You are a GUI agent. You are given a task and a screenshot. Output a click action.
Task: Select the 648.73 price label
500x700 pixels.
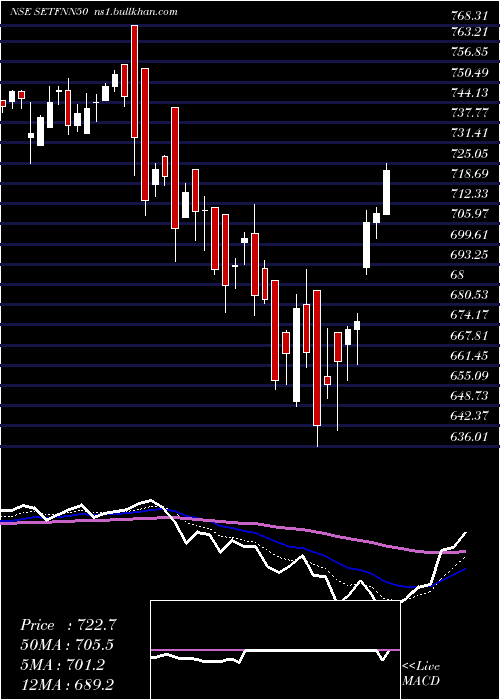[467, 396]
